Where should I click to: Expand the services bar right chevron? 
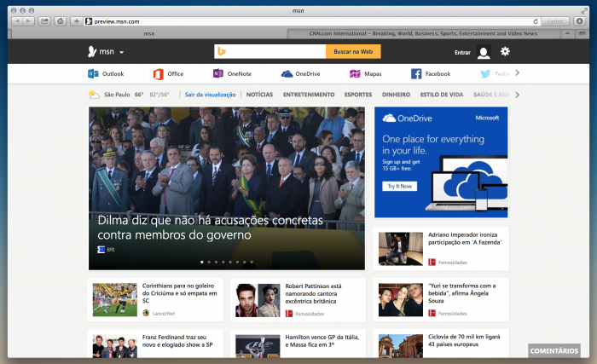517,73
